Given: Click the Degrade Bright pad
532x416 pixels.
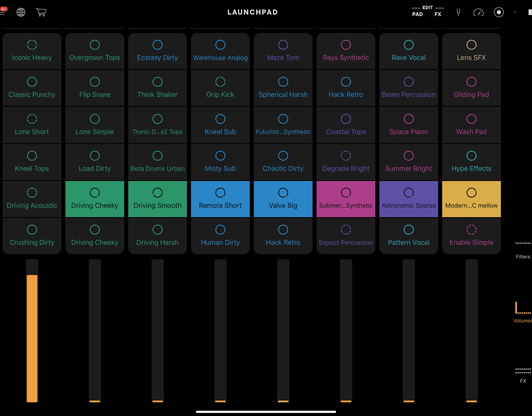Looking at the screenshot, I should [346, 162].
